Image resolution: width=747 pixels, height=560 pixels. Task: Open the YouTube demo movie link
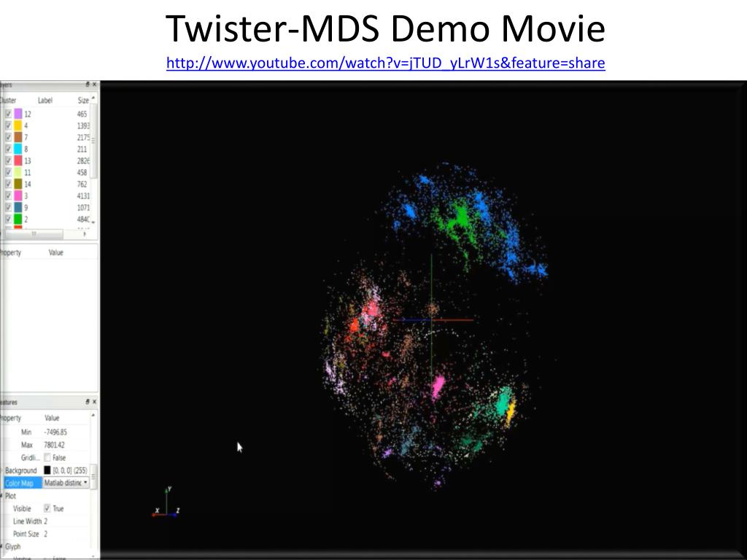(x=385, y=63)
